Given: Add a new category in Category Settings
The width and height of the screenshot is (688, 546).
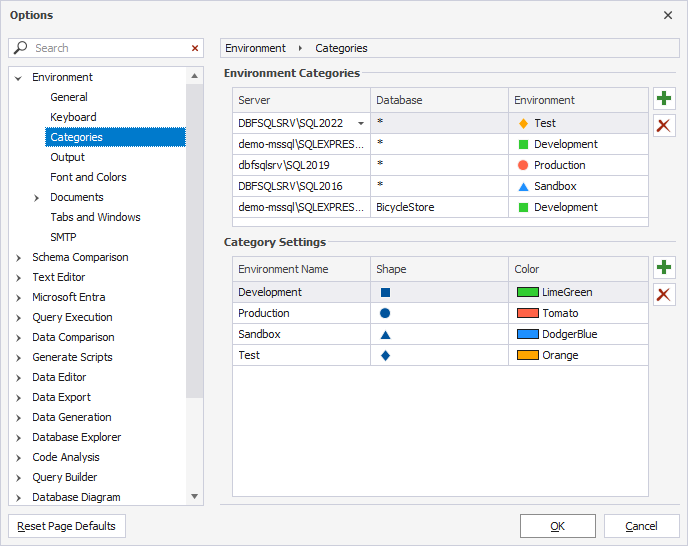Looking at the screenshot, I should (x=664, y=267).
